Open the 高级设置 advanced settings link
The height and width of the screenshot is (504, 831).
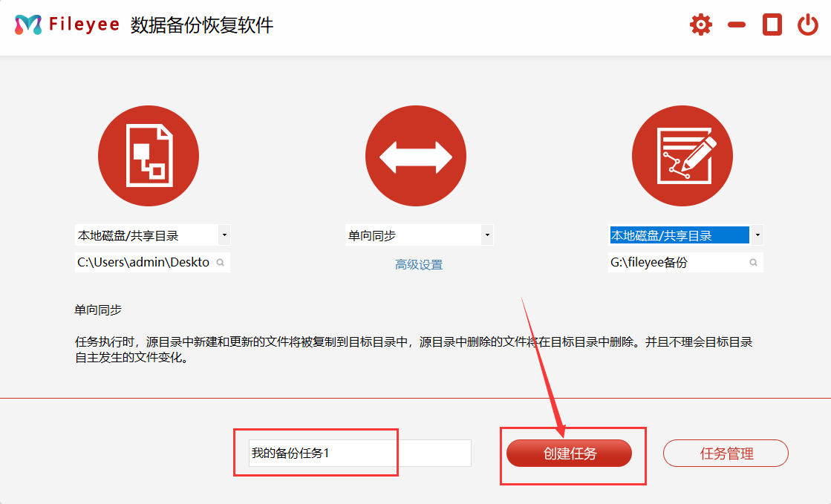pyautogui.click(x=419, y=265)
